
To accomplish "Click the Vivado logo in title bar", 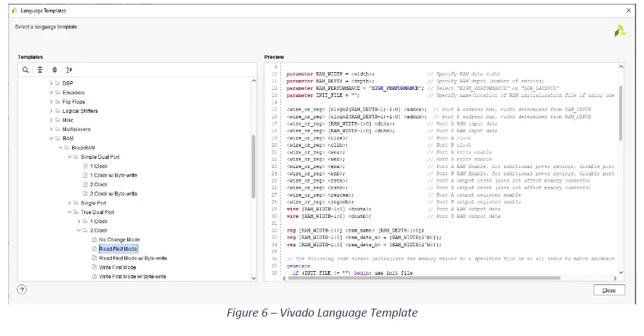I will 15,11.
